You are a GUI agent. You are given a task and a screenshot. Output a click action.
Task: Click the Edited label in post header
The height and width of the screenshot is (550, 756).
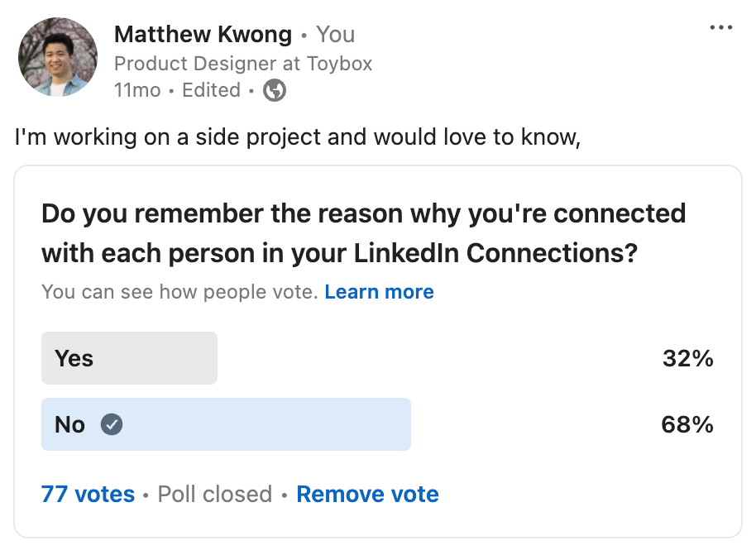[211, 90]
